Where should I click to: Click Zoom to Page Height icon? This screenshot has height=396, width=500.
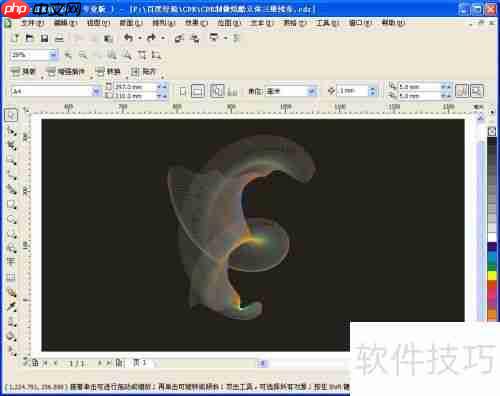click(x=157, y=55)
